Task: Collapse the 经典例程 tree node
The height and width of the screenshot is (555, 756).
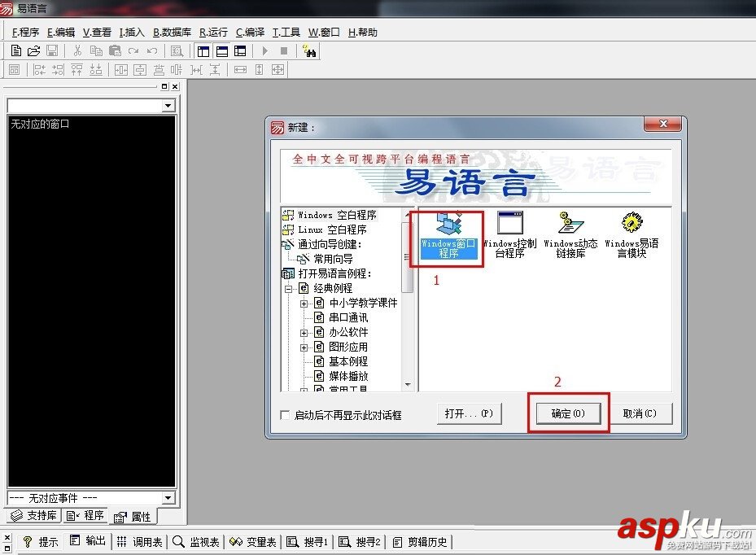Action: 288,289
